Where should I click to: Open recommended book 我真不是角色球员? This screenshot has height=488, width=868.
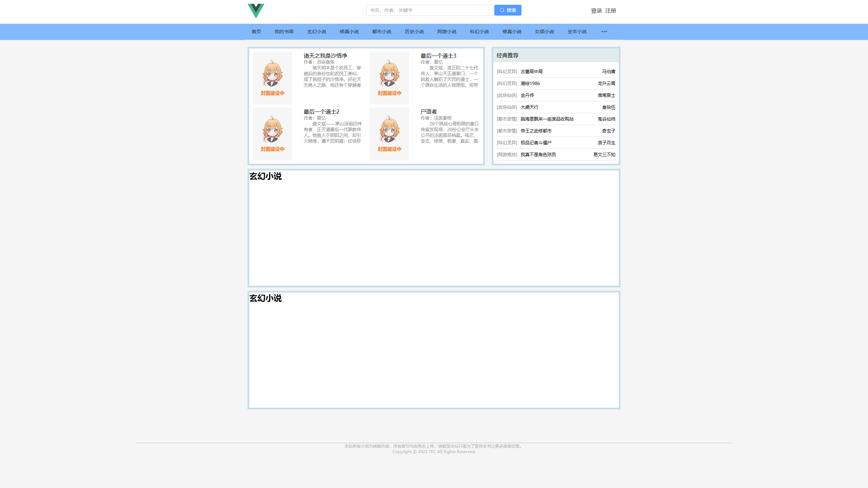538,155
